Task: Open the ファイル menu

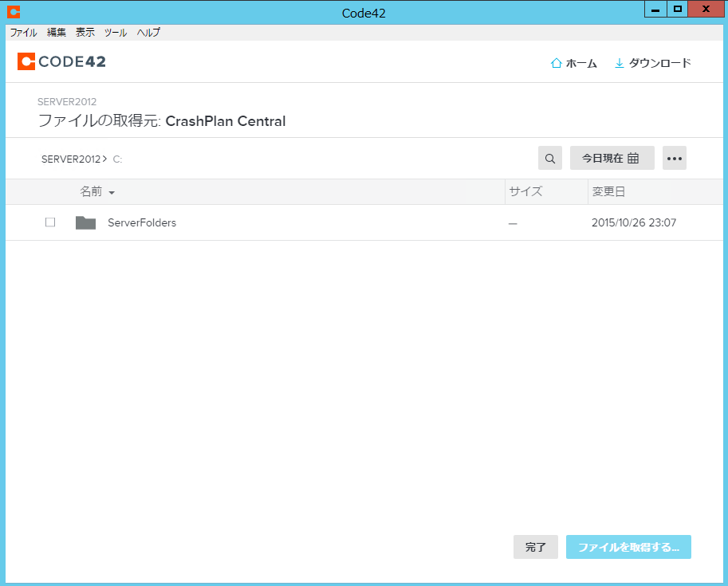Action: point(23,33)
